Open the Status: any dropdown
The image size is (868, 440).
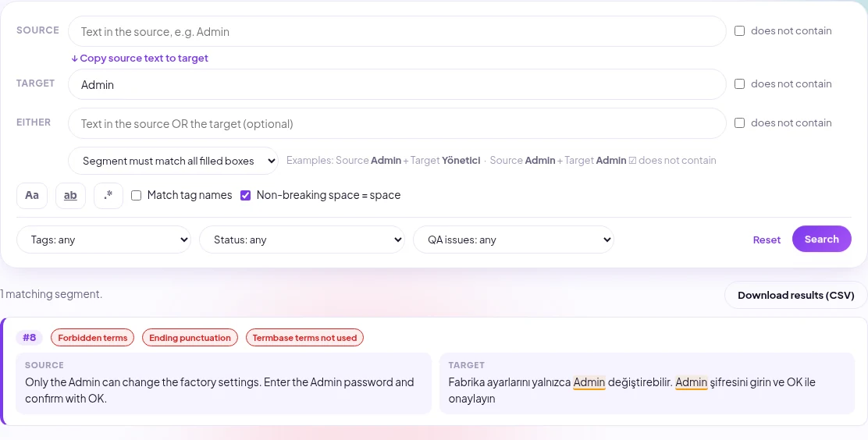click(x=302, y=240)
